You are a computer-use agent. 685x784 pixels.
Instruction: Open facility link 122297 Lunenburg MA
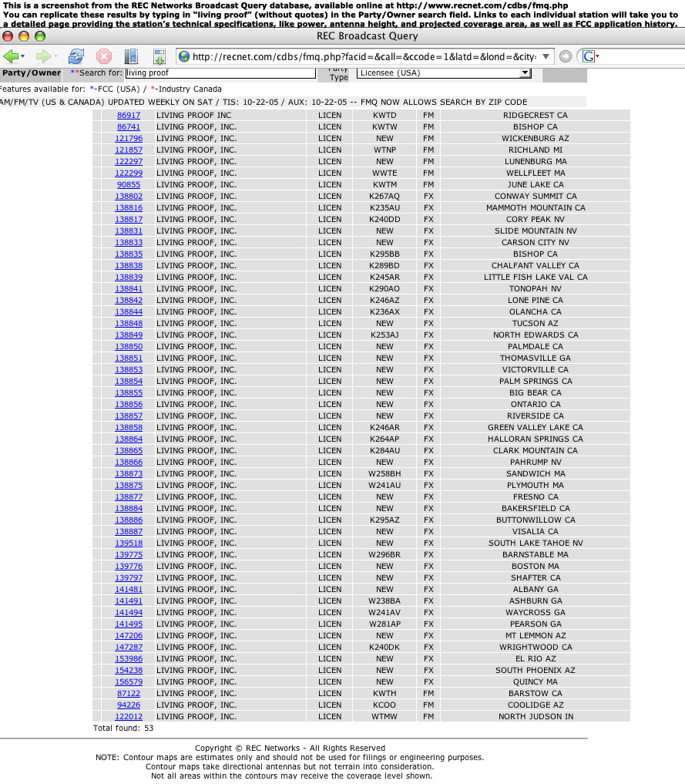coord(129,161)
